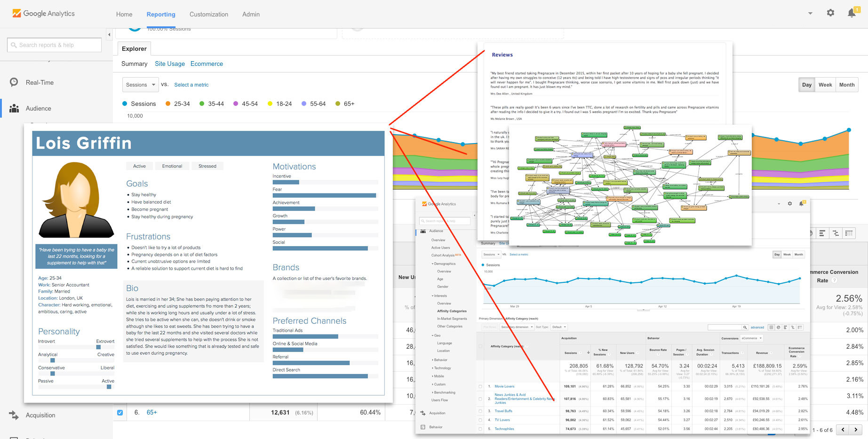The height and width of the screenshot is (439, 868).
Task: Click the Real-Time clock icon
Action: tap(14, 82)
